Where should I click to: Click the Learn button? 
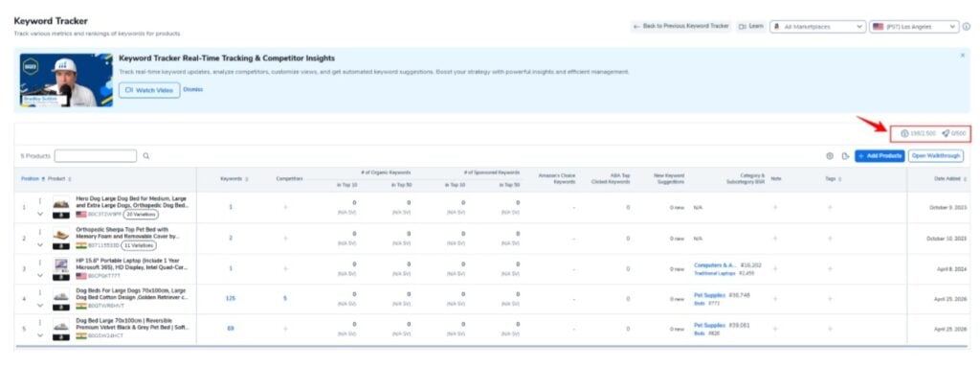pyautogui.click(x=751, y=27)
